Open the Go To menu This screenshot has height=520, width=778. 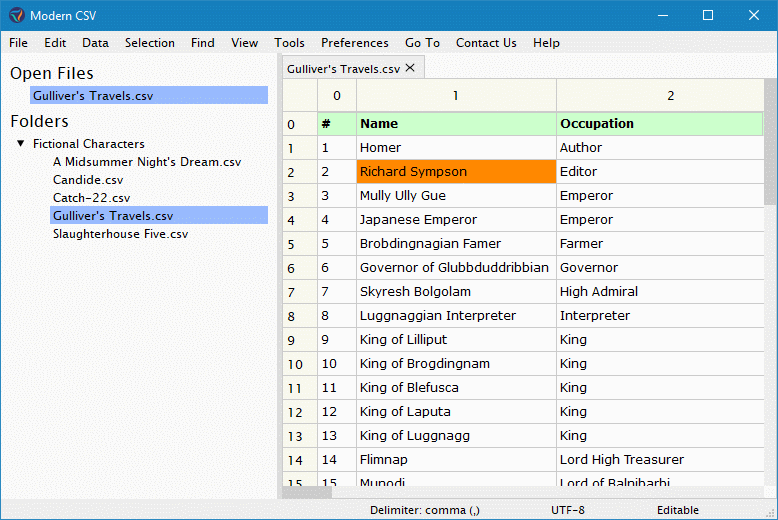[422, 43]
